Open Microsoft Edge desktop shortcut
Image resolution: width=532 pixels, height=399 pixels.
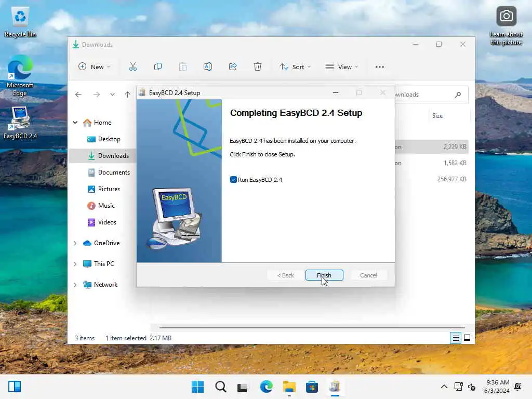[x=20, y=76]
